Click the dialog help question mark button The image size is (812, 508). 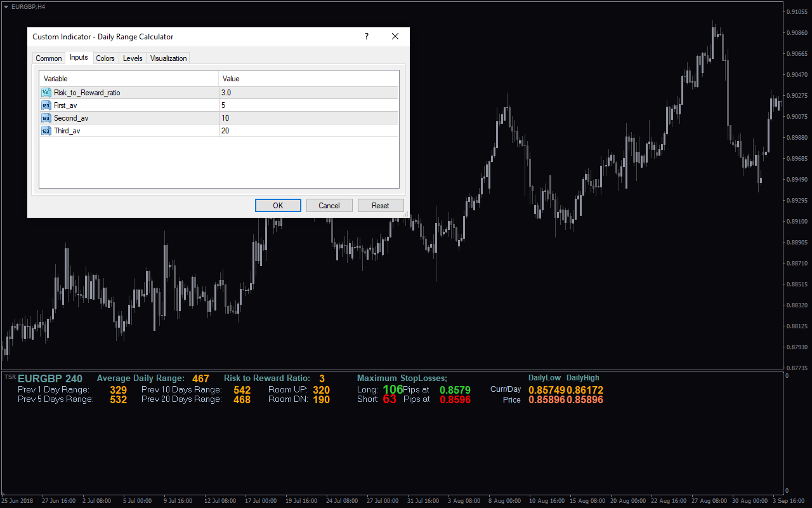(367, 37)
